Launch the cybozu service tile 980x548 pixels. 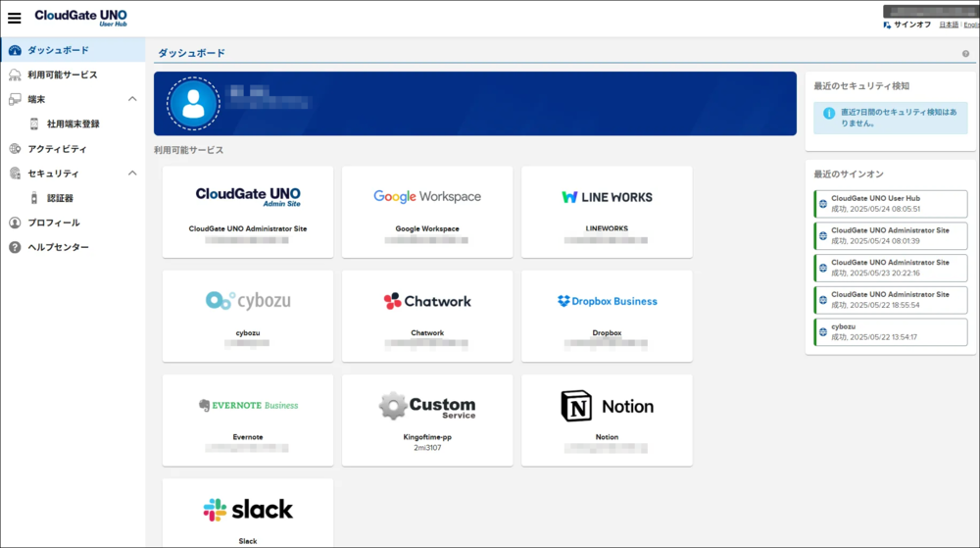248,317
